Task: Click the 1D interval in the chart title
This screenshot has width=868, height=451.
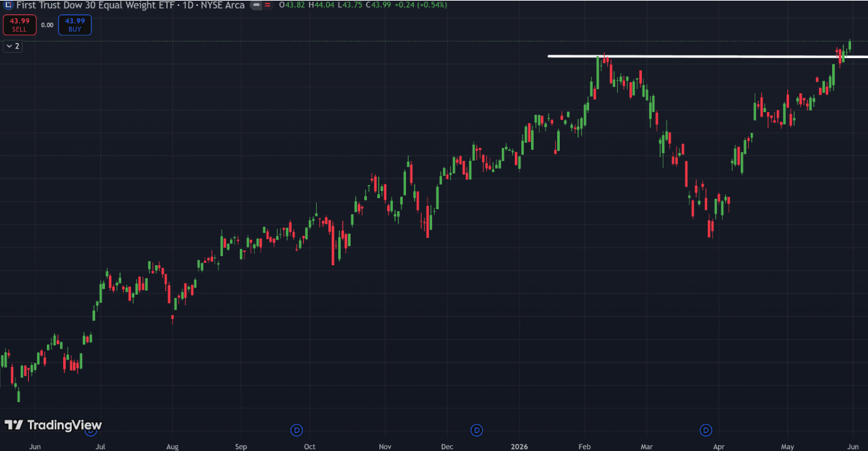Action: pyautogui.click(x=187, y=5)
